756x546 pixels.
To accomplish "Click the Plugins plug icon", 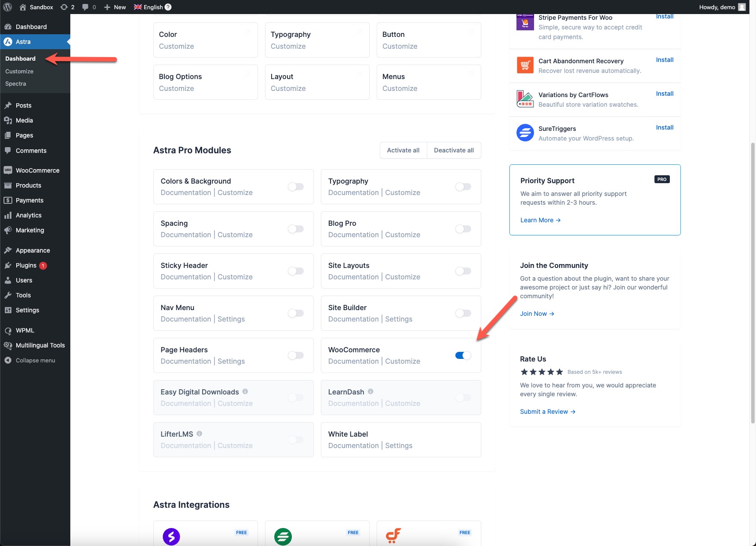I will (8, 265).
